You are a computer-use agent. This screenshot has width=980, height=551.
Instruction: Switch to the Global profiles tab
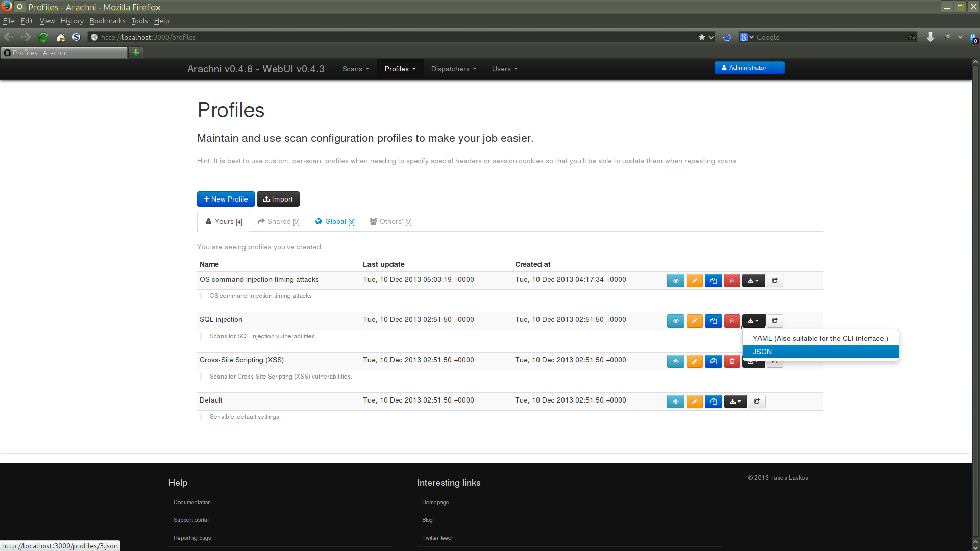click(335, 221)
